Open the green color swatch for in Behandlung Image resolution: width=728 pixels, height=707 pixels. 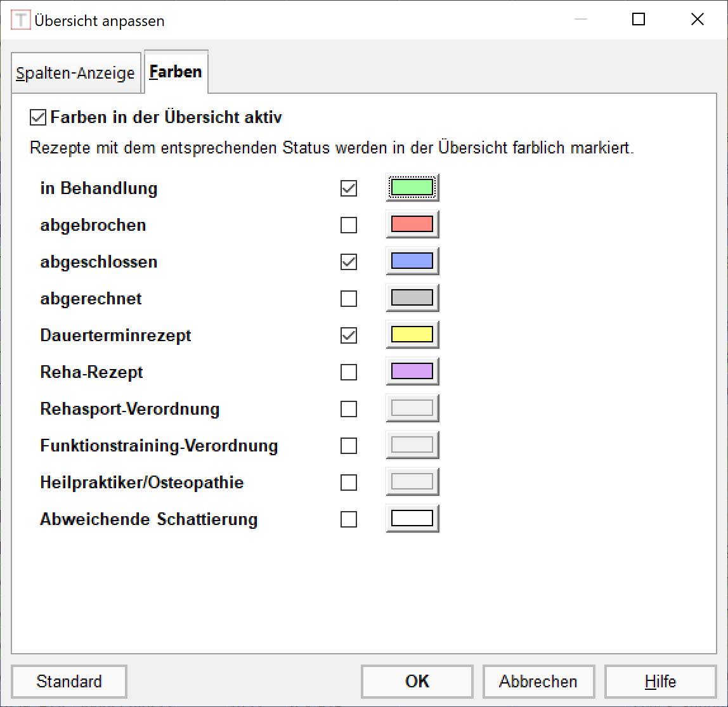click(x=412, y=188)
